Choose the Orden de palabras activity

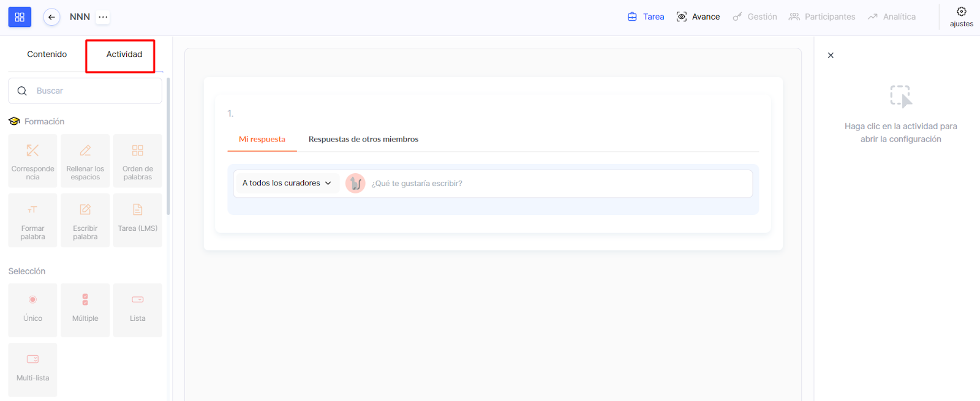coord(138,160)
